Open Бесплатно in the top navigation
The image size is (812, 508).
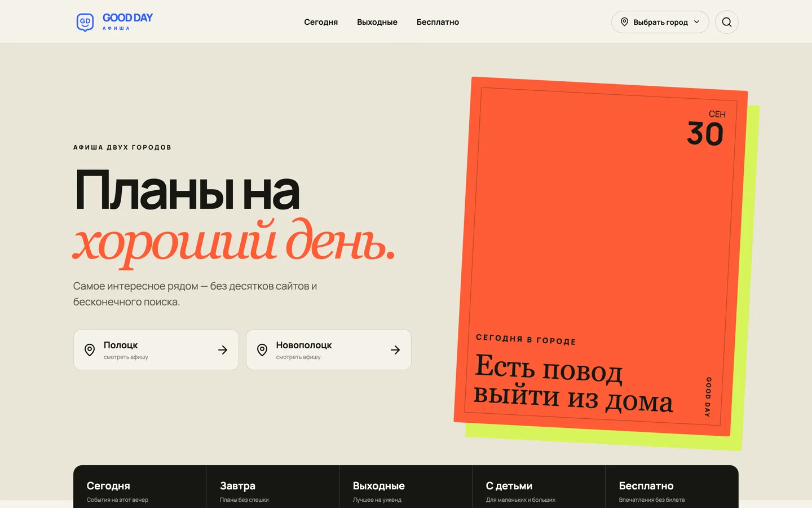pos(438,22)
